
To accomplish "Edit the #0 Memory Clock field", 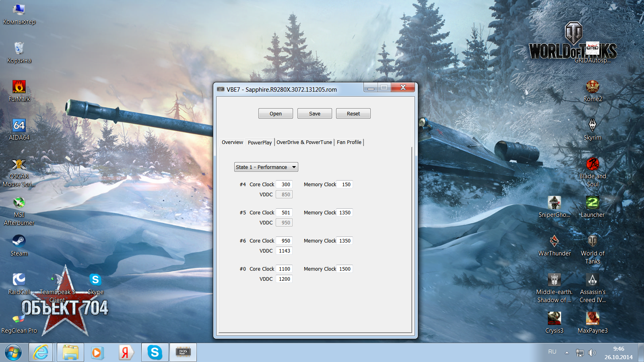I will (345, 269).
